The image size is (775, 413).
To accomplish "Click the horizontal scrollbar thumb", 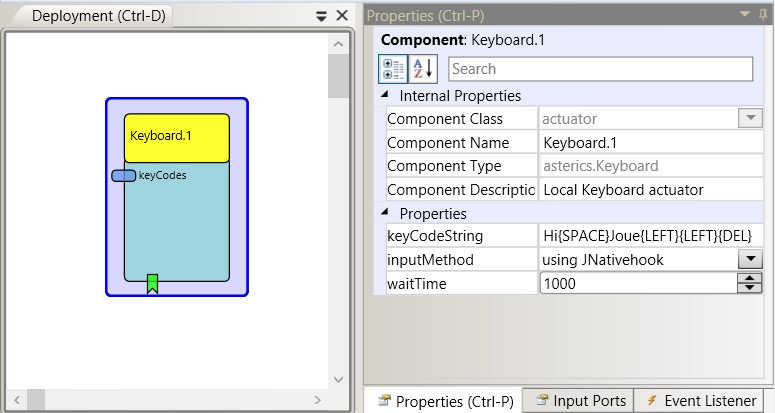I will (36, 399).
